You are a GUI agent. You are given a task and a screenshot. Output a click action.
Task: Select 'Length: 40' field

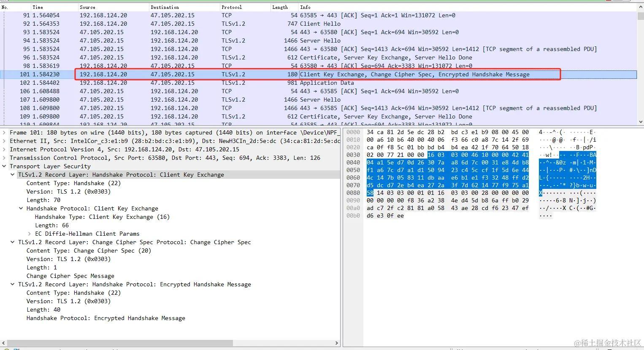click(43, 310)
